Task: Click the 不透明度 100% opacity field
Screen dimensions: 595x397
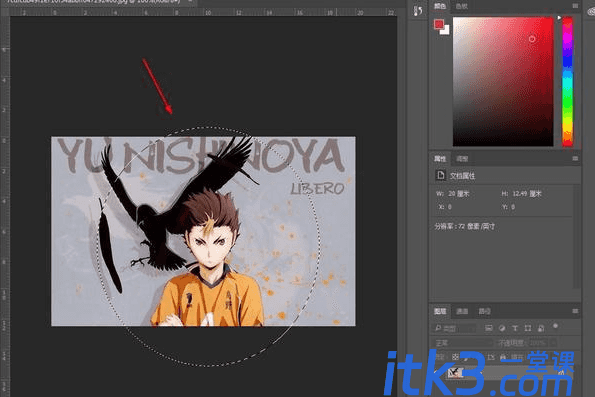Action: tap(537, 343)
